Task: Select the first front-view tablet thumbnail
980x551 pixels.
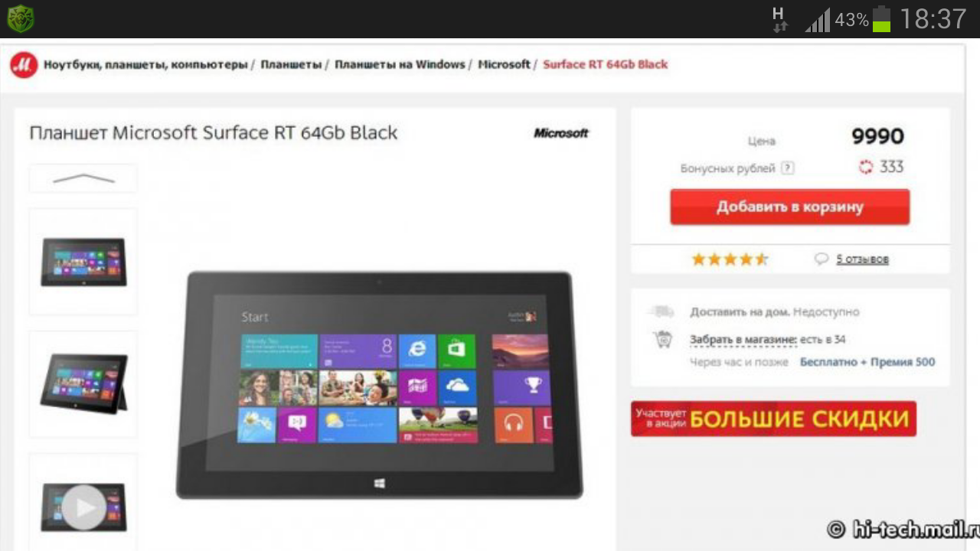Action: [x=83, y=262]
